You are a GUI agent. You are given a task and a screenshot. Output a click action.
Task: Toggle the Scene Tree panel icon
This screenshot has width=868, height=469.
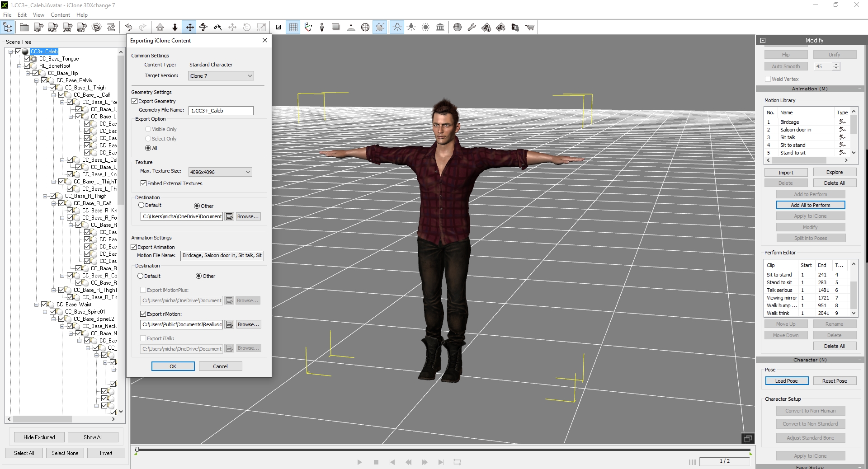pos(8,28)
